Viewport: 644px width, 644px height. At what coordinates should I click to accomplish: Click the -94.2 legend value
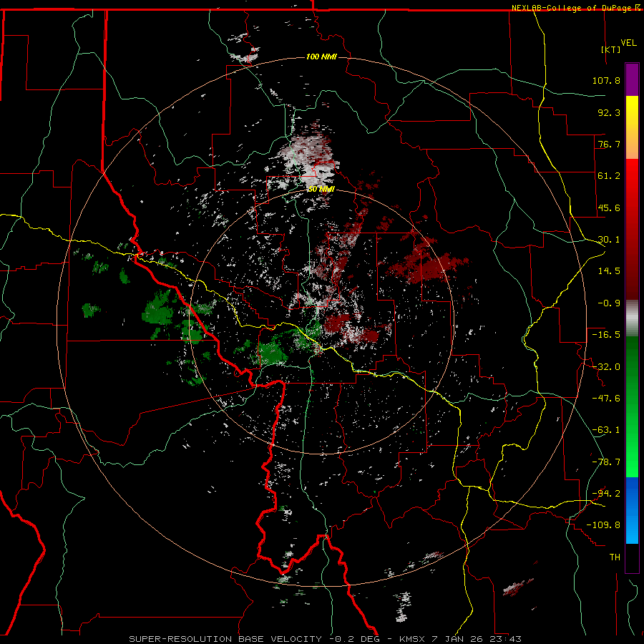[606, 494]
